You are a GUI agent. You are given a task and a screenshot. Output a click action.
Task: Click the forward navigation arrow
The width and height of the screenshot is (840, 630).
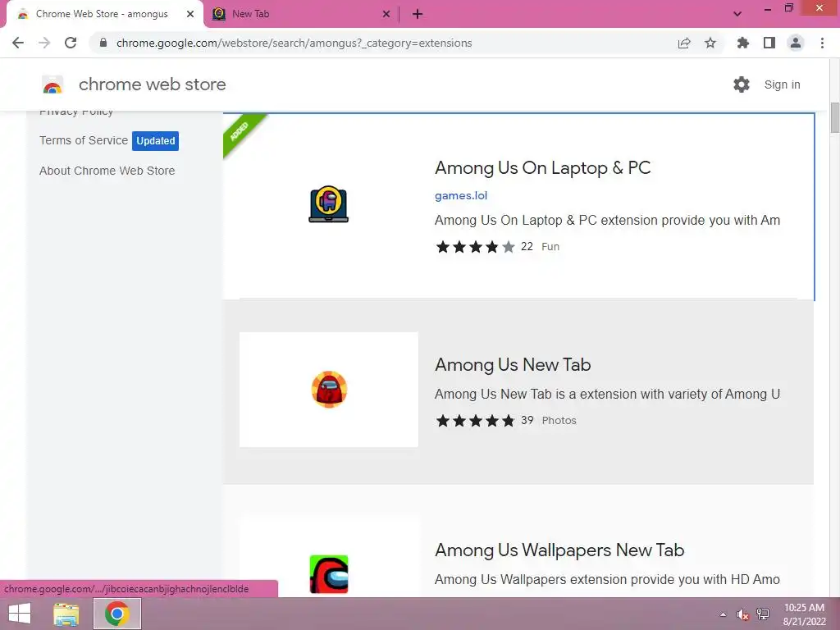pos(44,43)
